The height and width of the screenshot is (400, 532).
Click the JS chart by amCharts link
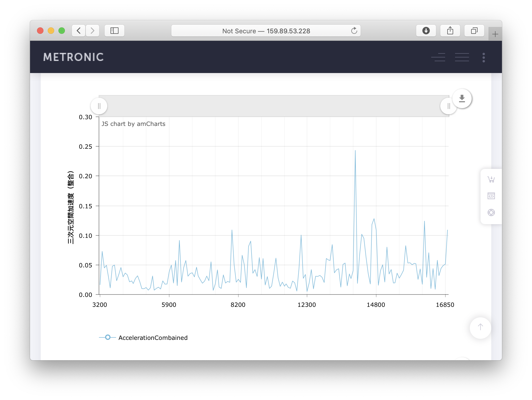(x=133, y=124)
